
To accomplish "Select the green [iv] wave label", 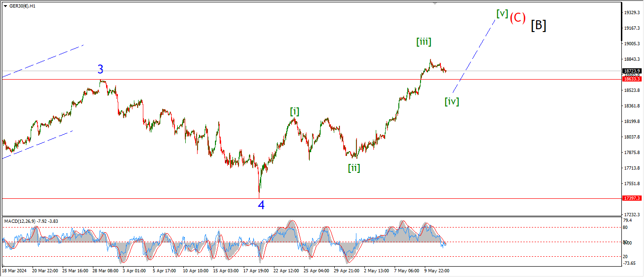I will point(452,101).
